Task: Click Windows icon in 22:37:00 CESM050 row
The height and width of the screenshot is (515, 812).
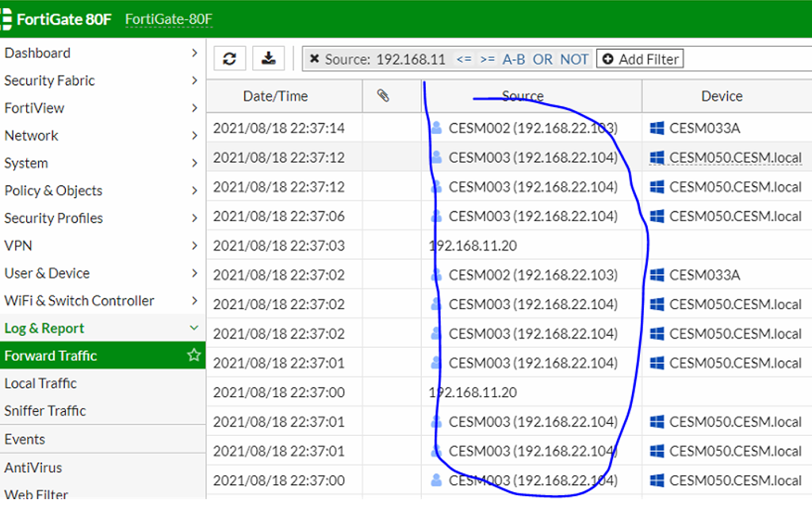Action: pyautogui.click(x=657, y=480)
